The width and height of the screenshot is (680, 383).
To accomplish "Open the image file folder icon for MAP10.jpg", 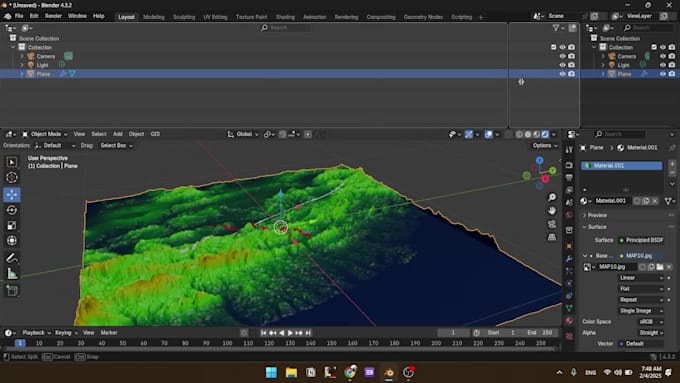I will pos(660,267).
